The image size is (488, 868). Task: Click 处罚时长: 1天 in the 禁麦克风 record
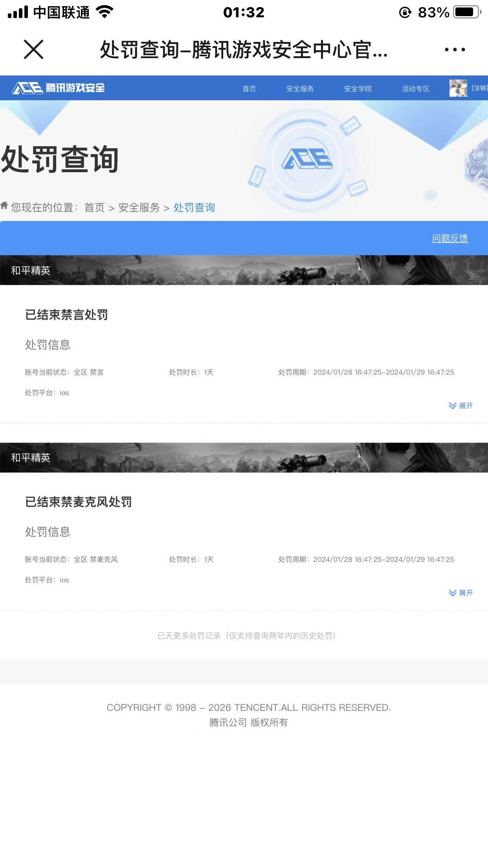[191, 559]
